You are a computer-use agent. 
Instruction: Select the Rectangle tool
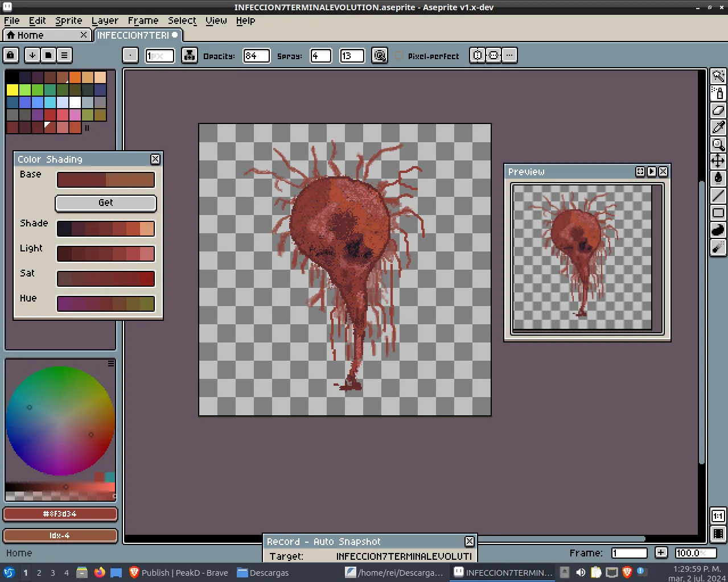pyautogui.click(x=718, y=213)
